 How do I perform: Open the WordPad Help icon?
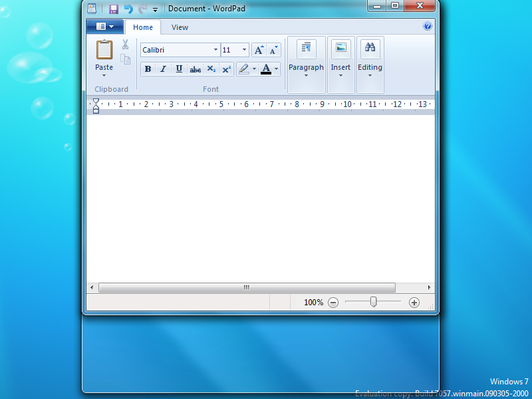[428, 27]
